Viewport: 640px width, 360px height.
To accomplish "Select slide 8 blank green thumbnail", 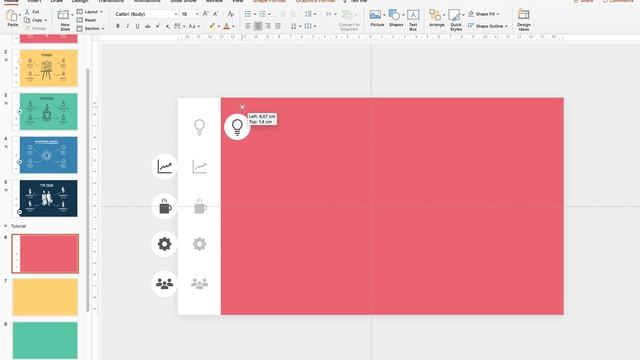I will [45, 340].
